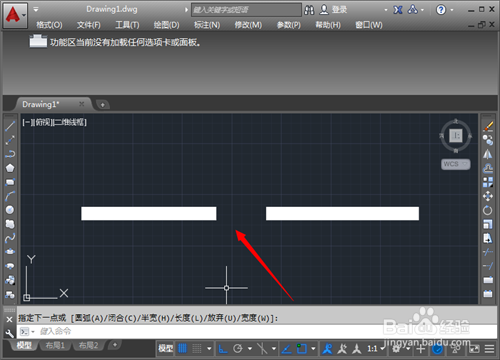500x360 pixels.
Task: Click the keyword search box
Action: coord(246,10)
